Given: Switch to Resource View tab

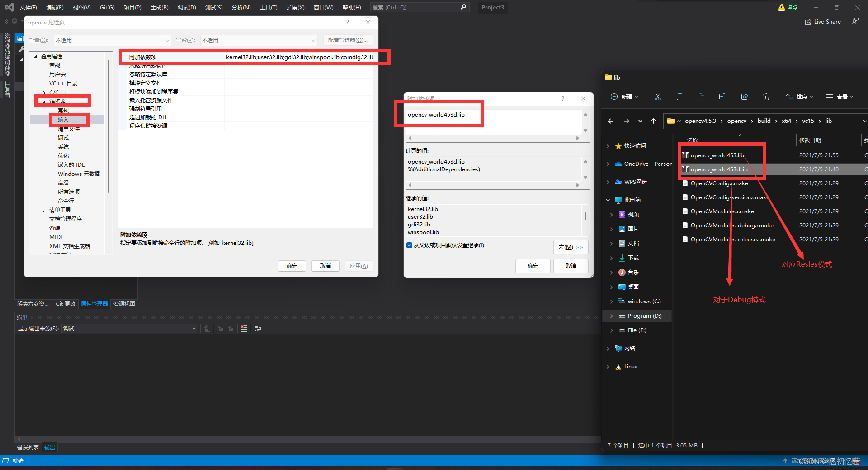Looking at the screenshot, I should pyautogui.click(x=124, y=304).
